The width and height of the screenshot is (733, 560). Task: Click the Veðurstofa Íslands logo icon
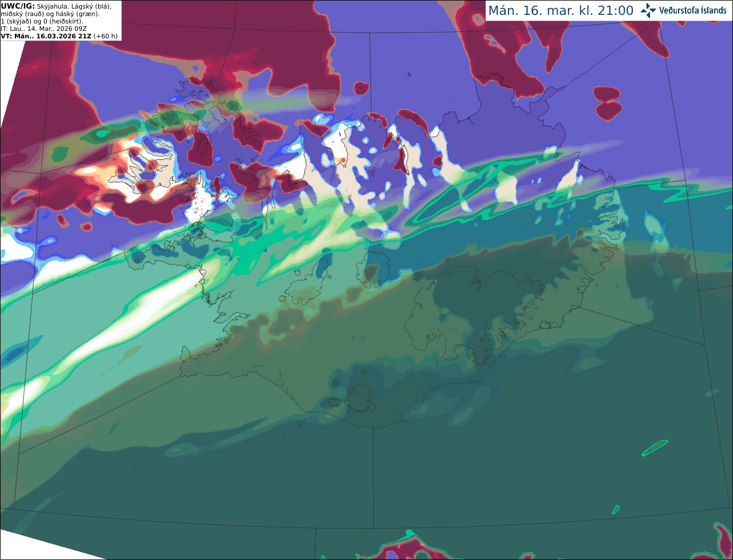tap(648, 10)
